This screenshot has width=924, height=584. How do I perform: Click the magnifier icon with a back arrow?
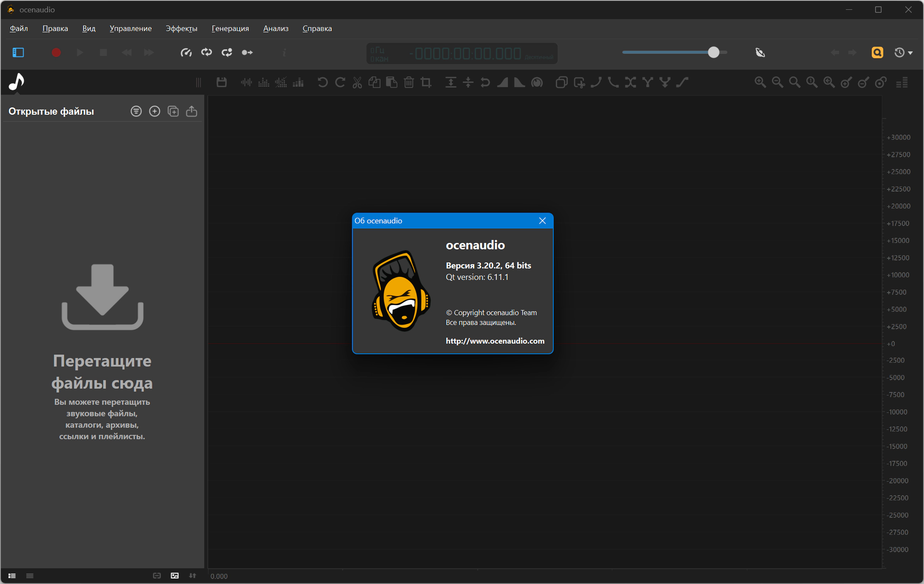click(x=829, y=82)
